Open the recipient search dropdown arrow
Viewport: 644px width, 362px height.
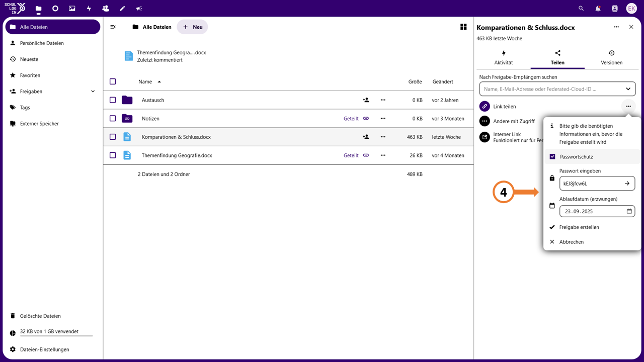(x=628, y=89)
